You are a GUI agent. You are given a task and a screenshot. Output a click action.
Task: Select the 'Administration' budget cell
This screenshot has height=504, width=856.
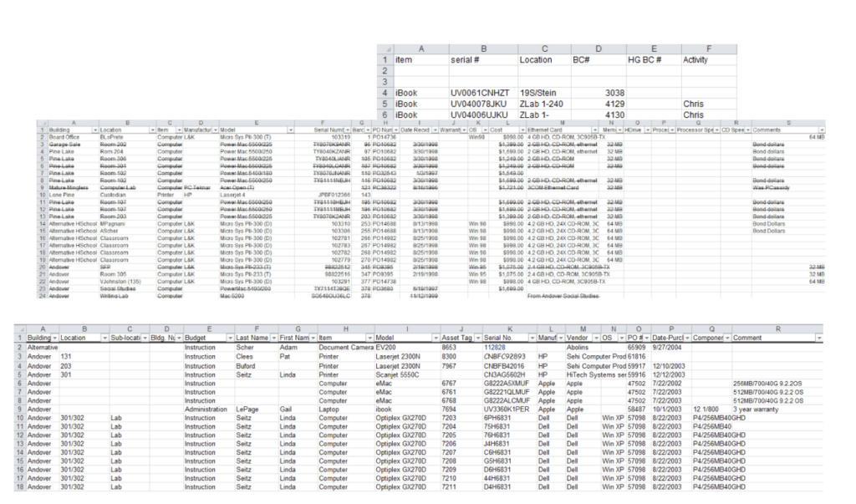208,410
